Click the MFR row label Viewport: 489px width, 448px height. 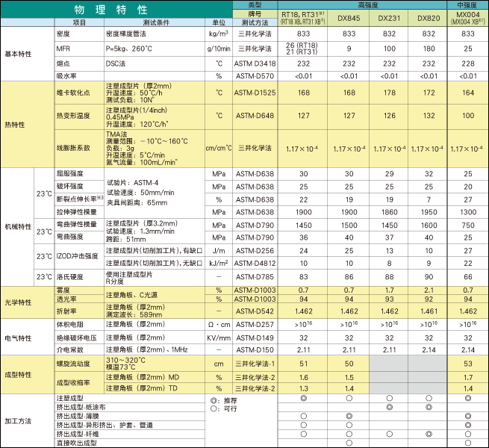pyautogui.click(x=63, y=49)
